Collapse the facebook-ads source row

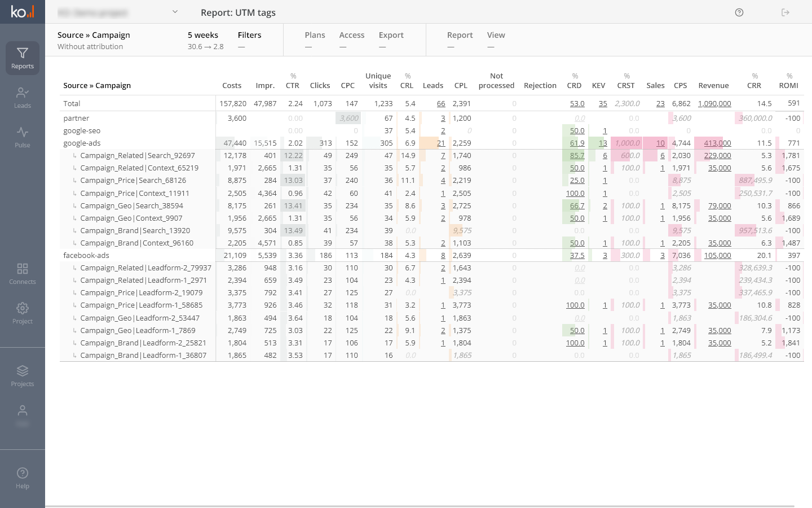click(86, 256)
